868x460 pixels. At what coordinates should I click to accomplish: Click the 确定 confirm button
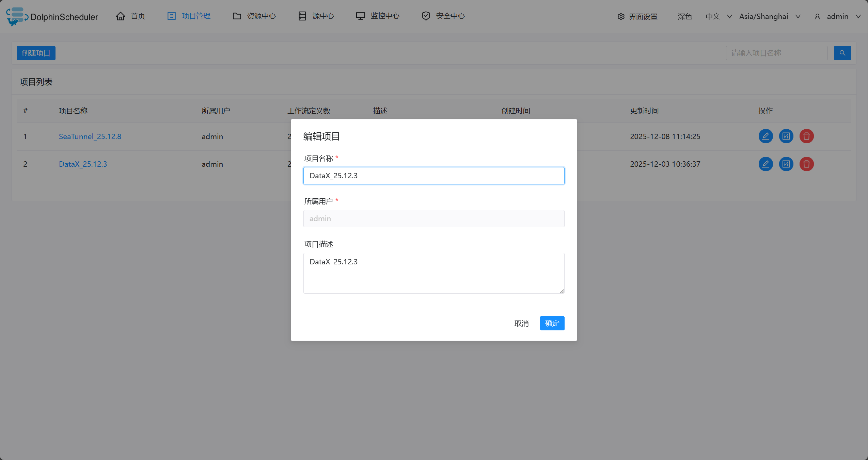point(552,323)
